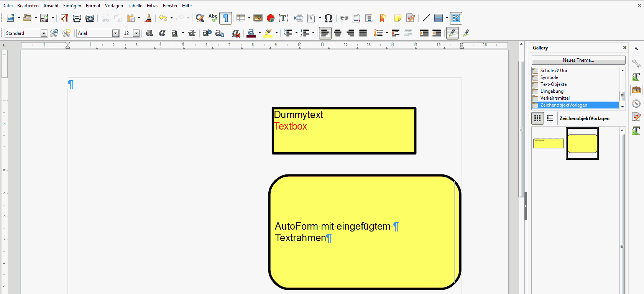This screenshot has height=294, width=644.
Task: Click the Save document icon
Action: pyautogui.click(x=44, y=18)
